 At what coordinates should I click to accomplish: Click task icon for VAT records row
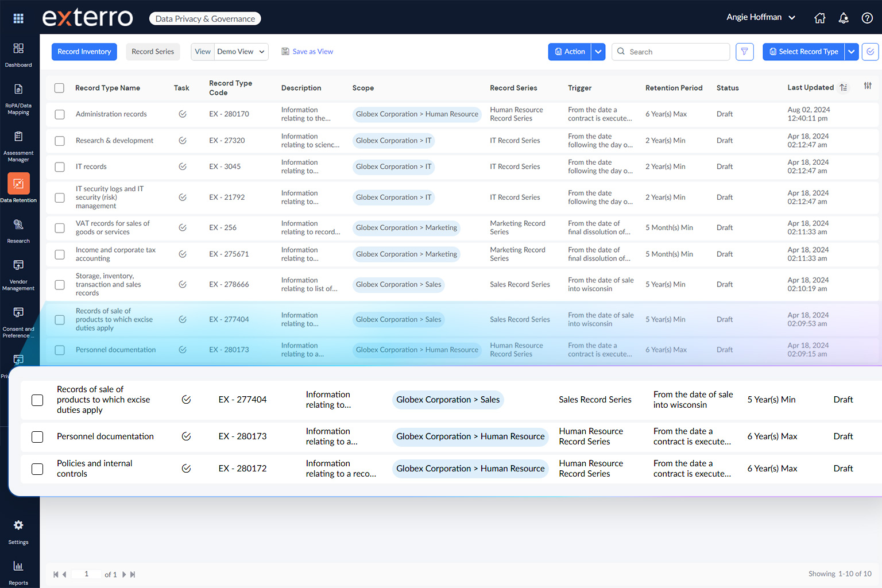[x=183, y=227]
